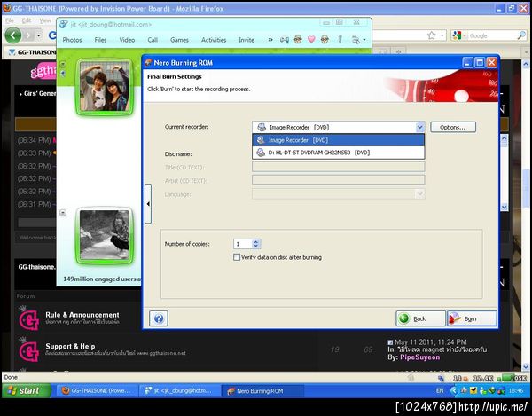The image size is (532, 416).
Task: Open the Google search engine dropdown icon
Action: pyautogui.click(x=459, y=35)
